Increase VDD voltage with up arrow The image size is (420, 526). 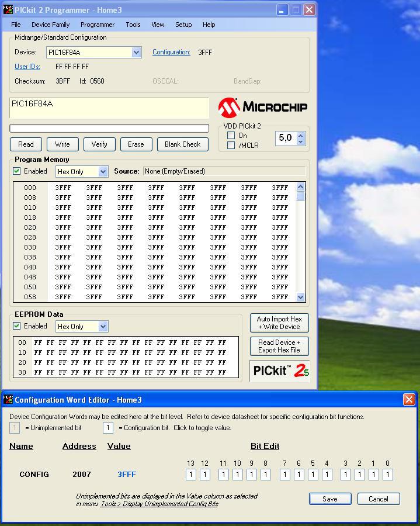pyautogui.click(x=300, y=135)
